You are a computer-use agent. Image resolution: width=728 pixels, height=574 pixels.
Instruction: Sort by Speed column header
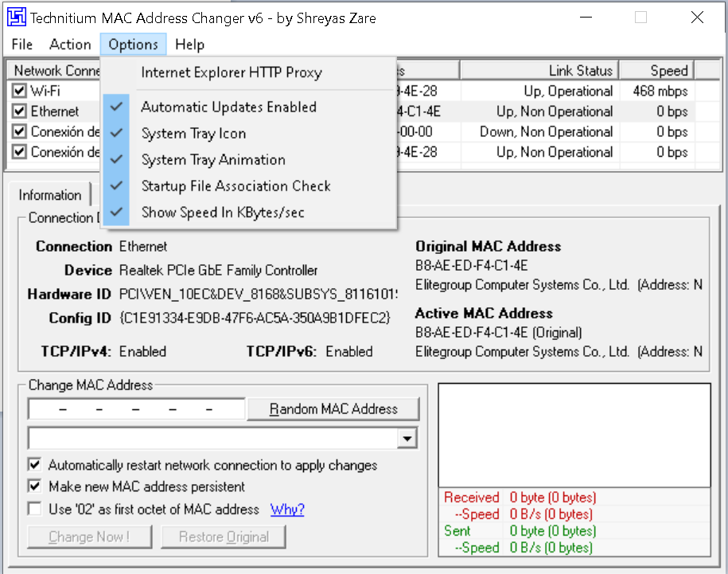657,71
